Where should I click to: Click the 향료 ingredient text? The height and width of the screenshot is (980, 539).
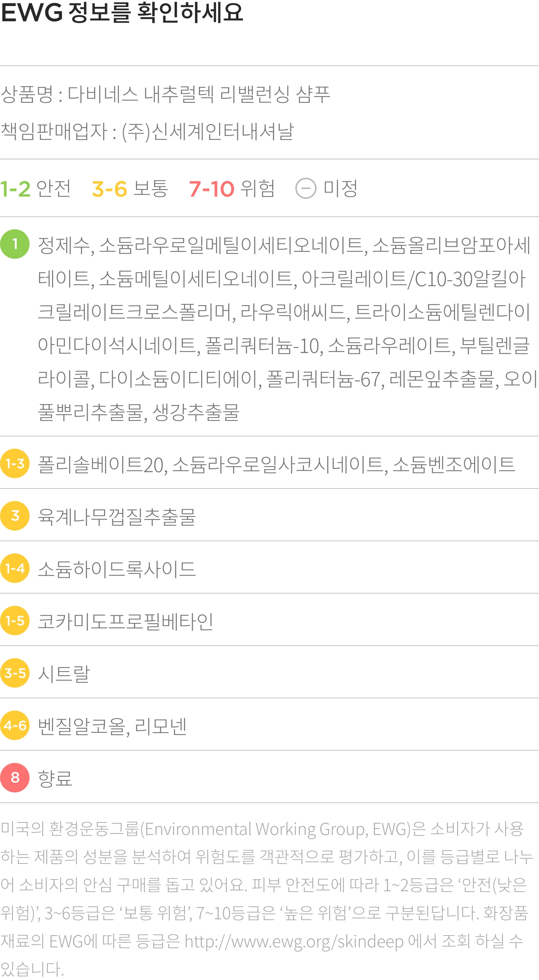click(x=55, y=778)
